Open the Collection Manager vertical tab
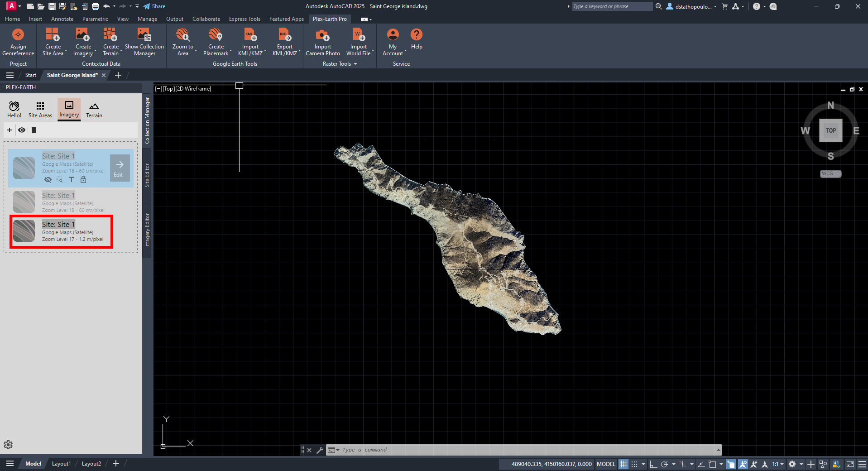 [x=147, y=120]
